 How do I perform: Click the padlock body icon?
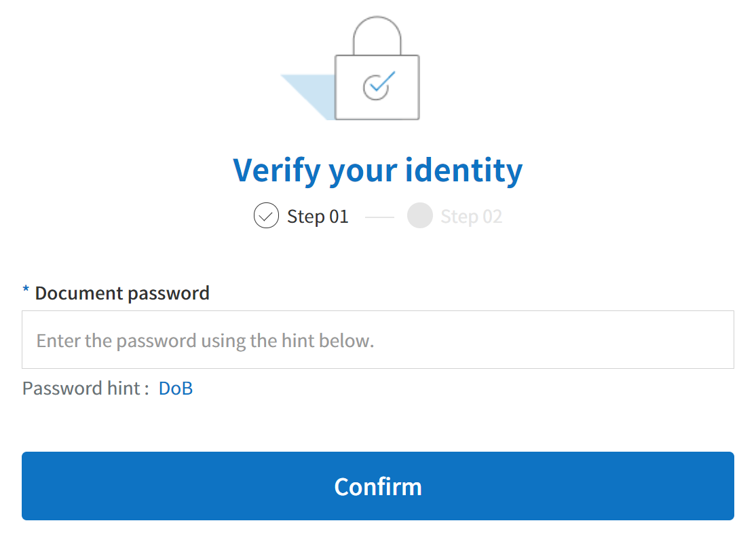point(377,88)
